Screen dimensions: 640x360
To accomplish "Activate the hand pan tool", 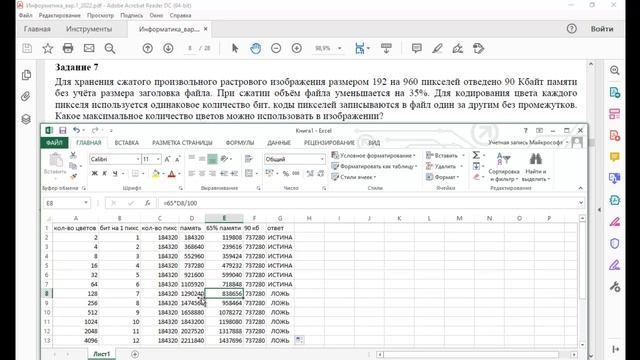I will tap(256, 48).
